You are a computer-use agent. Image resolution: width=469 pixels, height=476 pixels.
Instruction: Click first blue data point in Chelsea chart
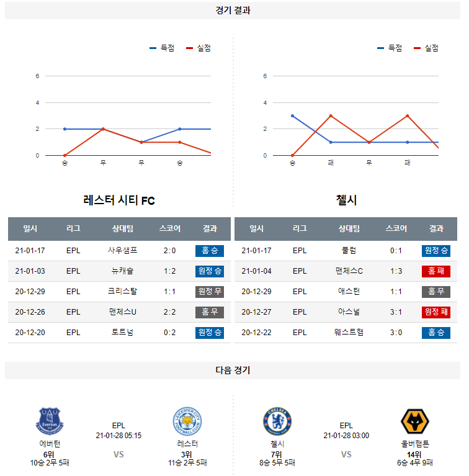(x=292, y=116)
